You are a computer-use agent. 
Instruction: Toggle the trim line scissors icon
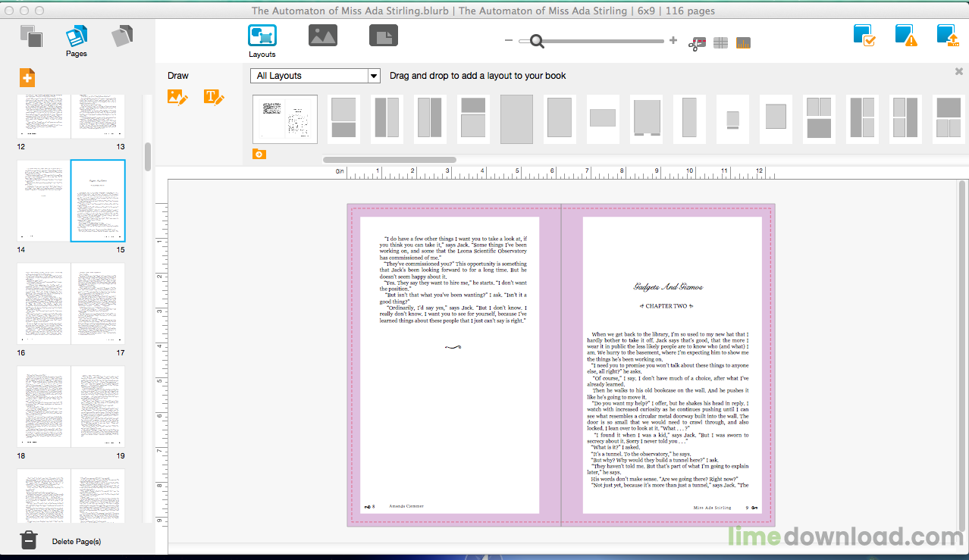[x=697, y=43]
